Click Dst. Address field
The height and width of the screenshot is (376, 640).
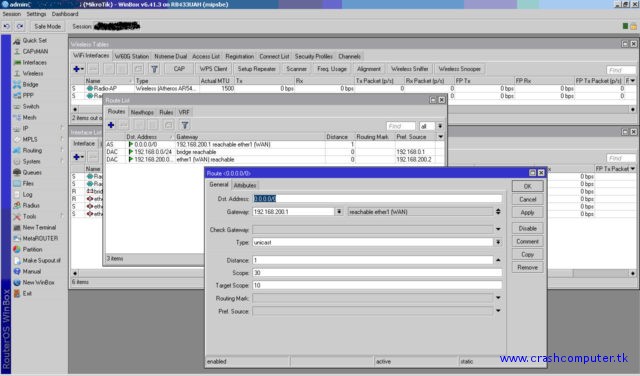pos(377,199)
